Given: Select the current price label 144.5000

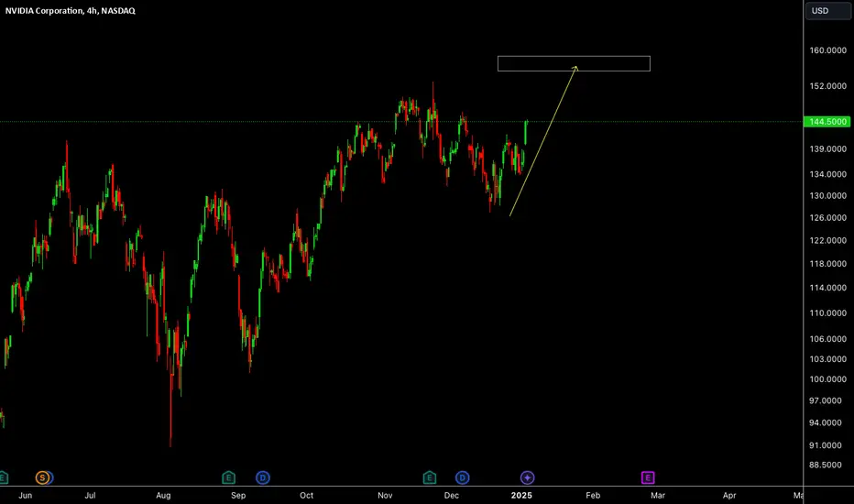Looking at the screenshot, I should click(827, 122).
